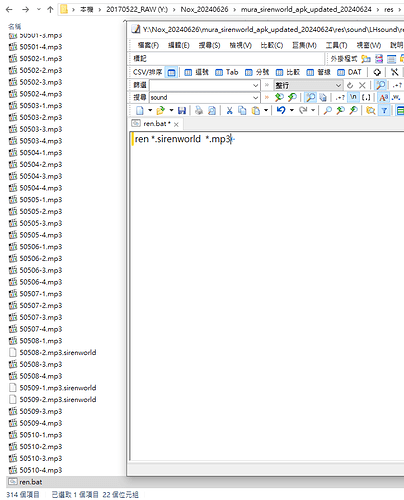The image size is (404, 500).
Task: Toggle the match case A-a search option
Action: point(383,97)
